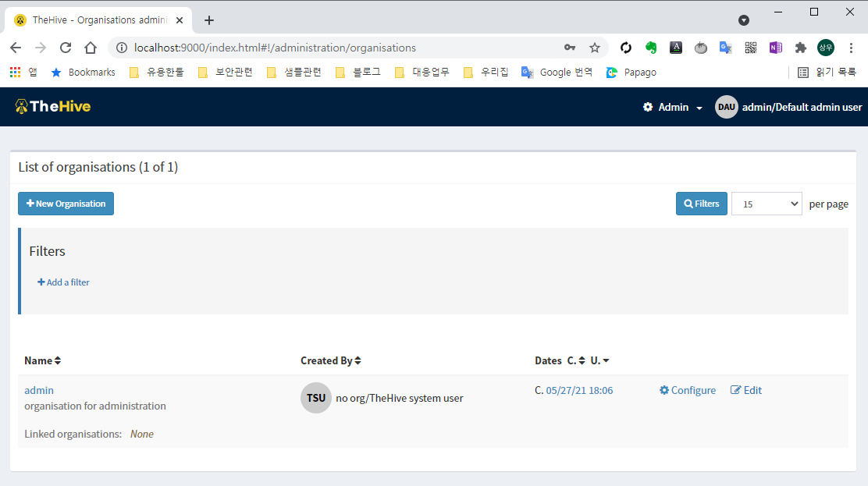
Task: Open the Admin dropdown menu
Action: (x=673, y=108)
